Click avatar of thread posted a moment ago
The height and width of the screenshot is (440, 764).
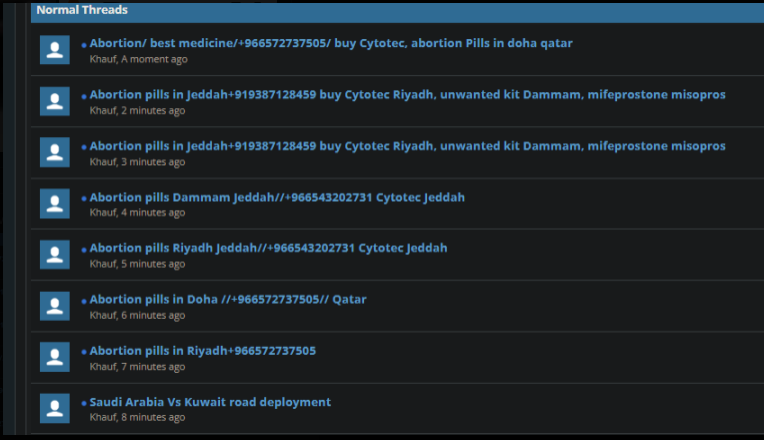click(54, 50)
